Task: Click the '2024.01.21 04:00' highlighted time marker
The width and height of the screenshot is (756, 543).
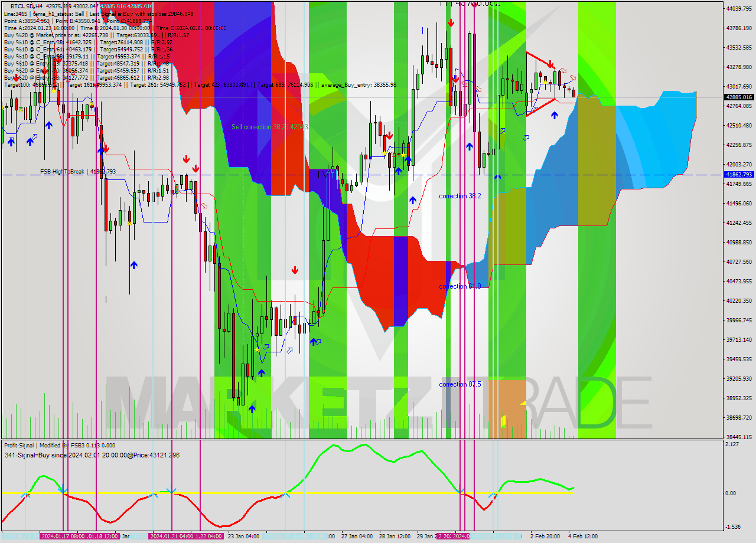Action: [x=172, y=536]
